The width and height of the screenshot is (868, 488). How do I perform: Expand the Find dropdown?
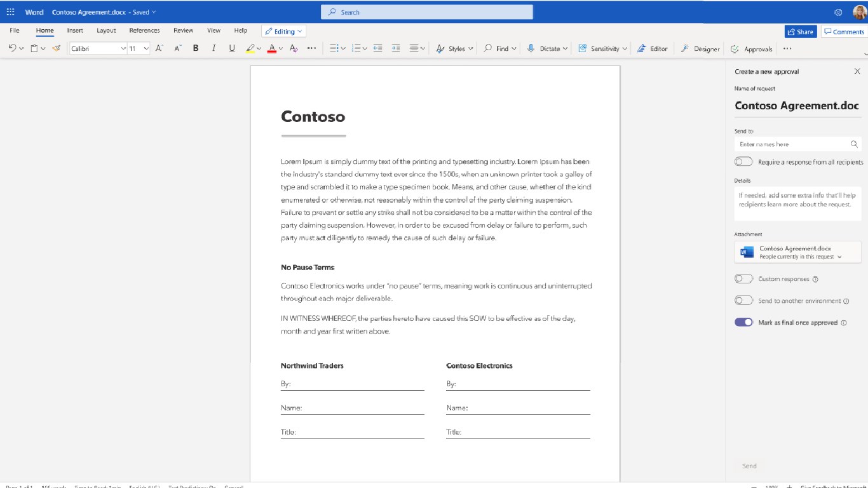[x=513, y=48]
